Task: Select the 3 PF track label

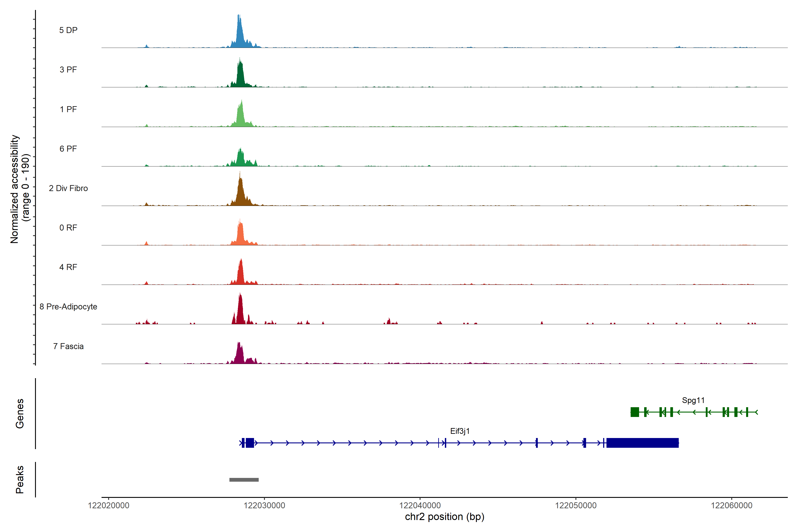Action: pyautogui.click(x=68, y=70)
